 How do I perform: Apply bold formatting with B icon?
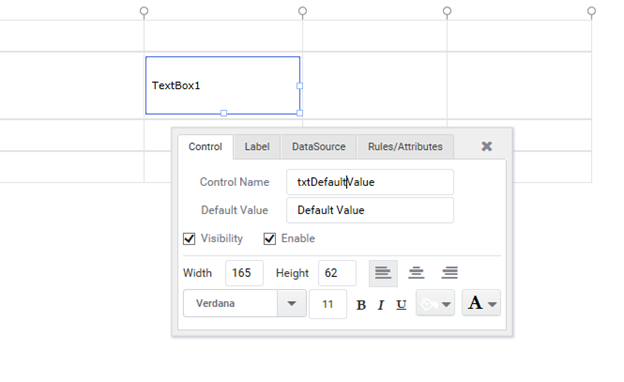pyautogui.click(x=361, y=305)
